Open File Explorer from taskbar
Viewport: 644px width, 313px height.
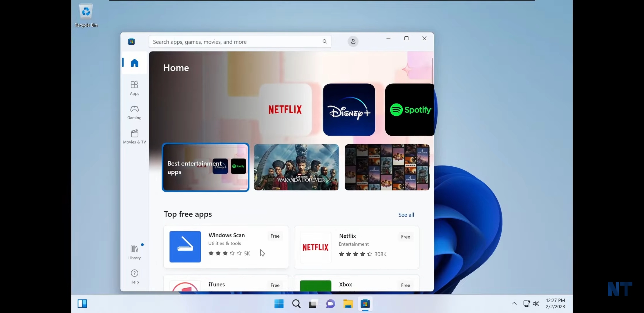point(348,304)
